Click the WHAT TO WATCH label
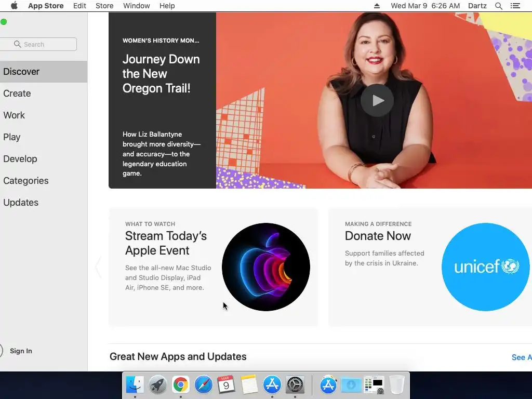 pyautogui.click(x=150, y=224)
